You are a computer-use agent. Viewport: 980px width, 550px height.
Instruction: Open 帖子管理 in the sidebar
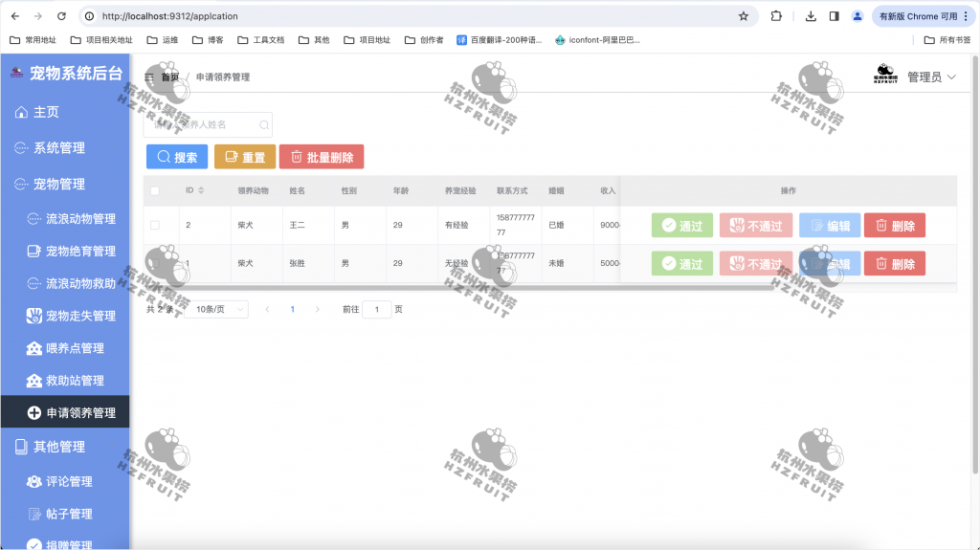point(65,514)
